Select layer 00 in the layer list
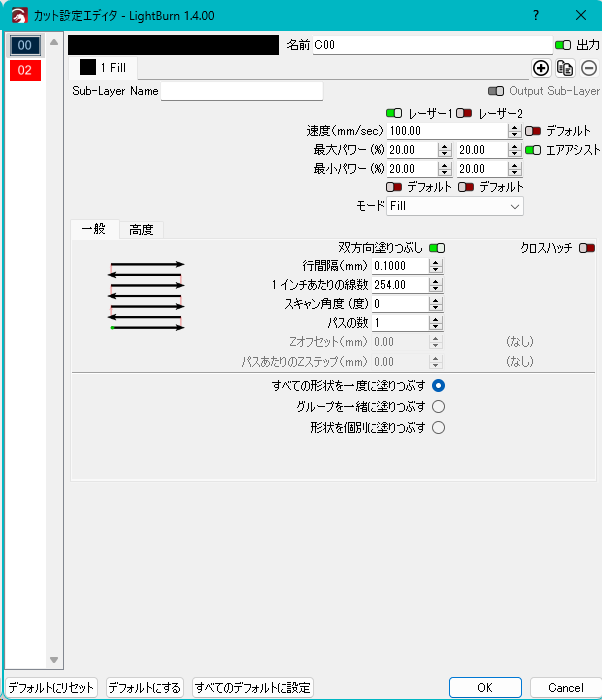Viewport: 602px width, 700px height. pos(25,45)
